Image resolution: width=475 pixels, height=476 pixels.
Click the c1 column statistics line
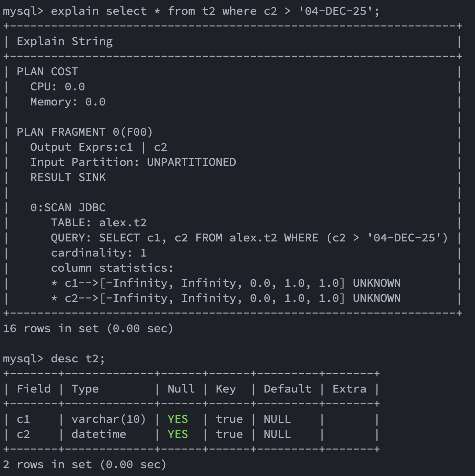pyautogui.click(x=226, y=283)
